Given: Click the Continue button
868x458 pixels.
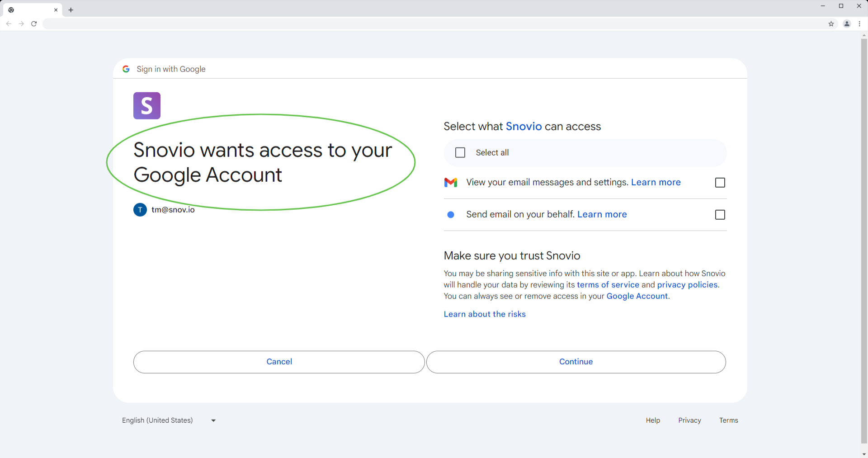Looking at the screenshot, I should (576, 362).
